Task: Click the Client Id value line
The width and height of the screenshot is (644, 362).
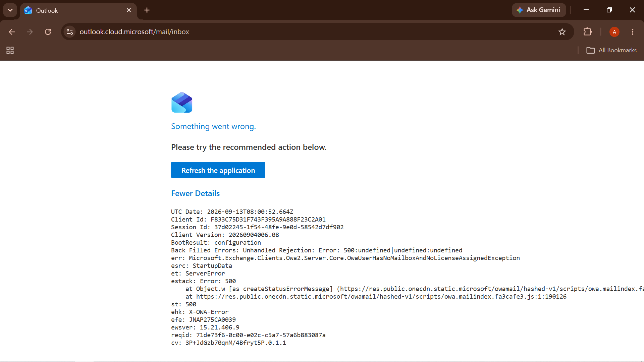Action: coord(248,220)
